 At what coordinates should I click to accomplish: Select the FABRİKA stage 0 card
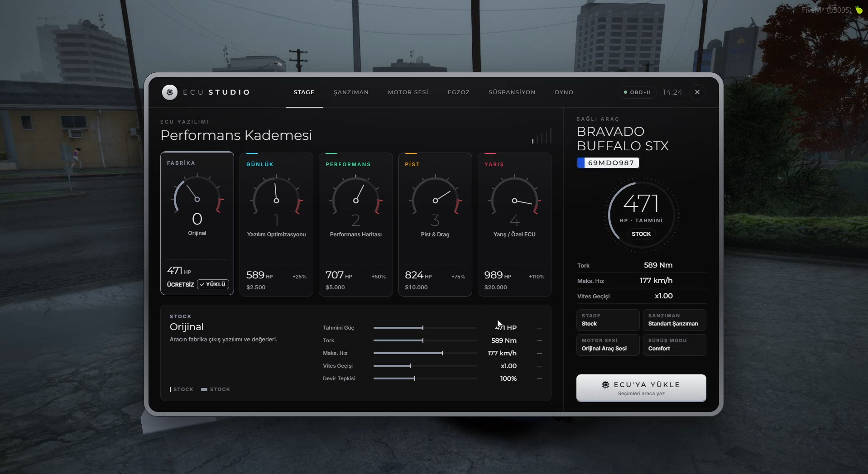197,223
